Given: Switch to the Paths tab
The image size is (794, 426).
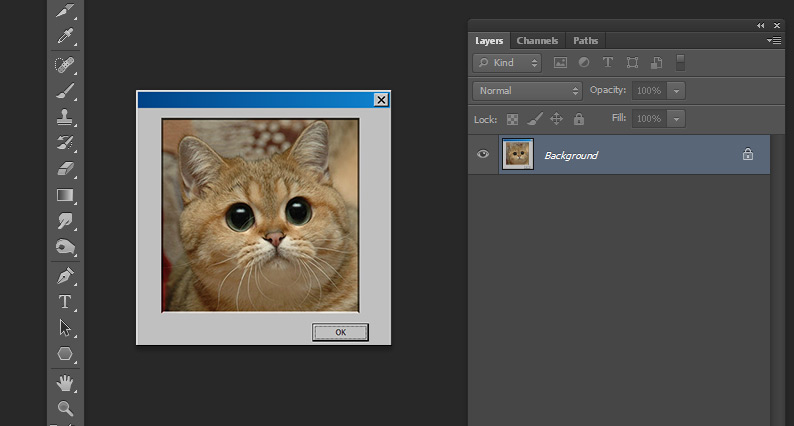Looking at the screenshot, I should point(585,41).
